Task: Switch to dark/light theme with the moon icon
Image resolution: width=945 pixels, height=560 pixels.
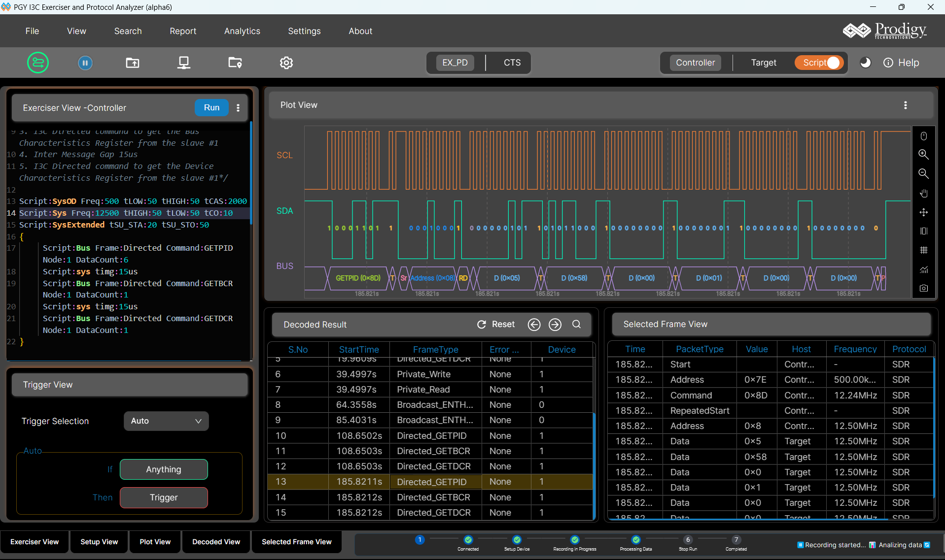Action: (865, 63)
